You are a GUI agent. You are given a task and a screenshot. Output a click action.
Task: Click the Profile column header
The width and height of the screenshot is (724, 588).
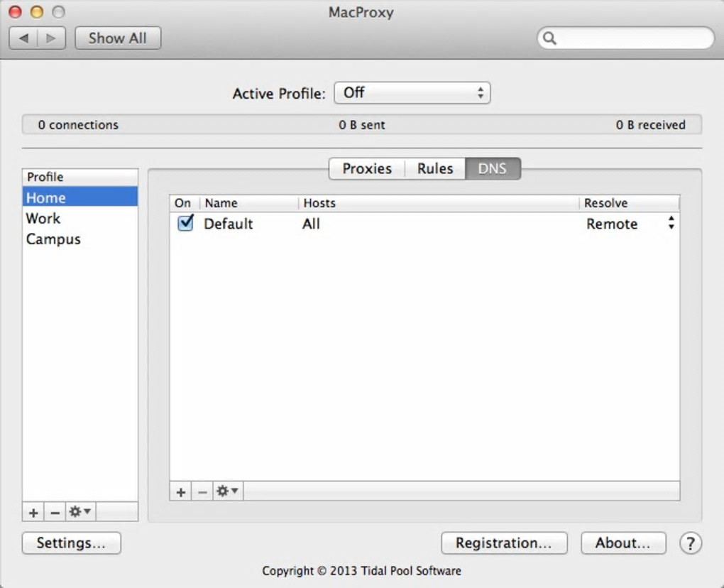[80, 177]
